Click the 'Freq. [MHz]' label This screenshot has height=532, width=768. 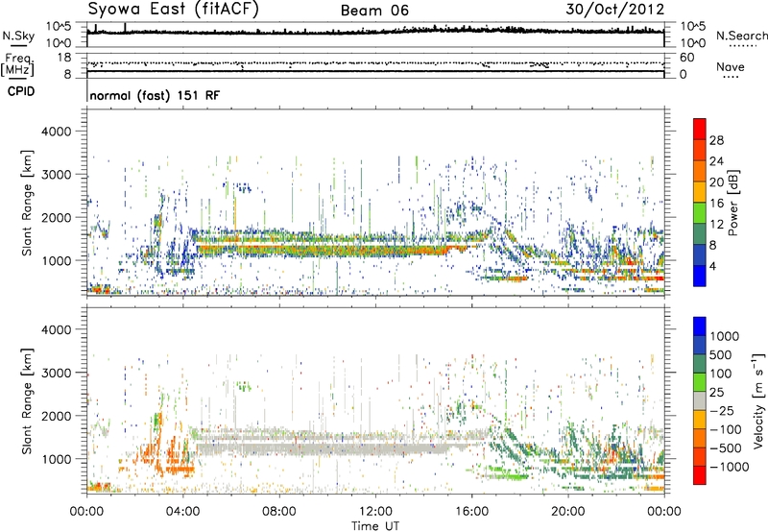(x=17, y=65)
